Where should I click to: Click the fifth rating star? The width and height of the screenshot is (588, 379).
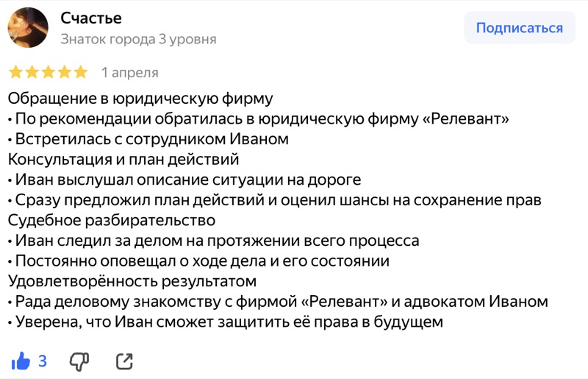click(x=80, y=72)
